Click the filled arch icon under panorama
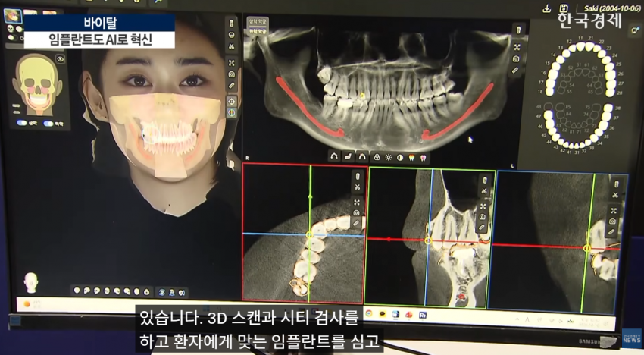644x355 pixels. point(362,157)
